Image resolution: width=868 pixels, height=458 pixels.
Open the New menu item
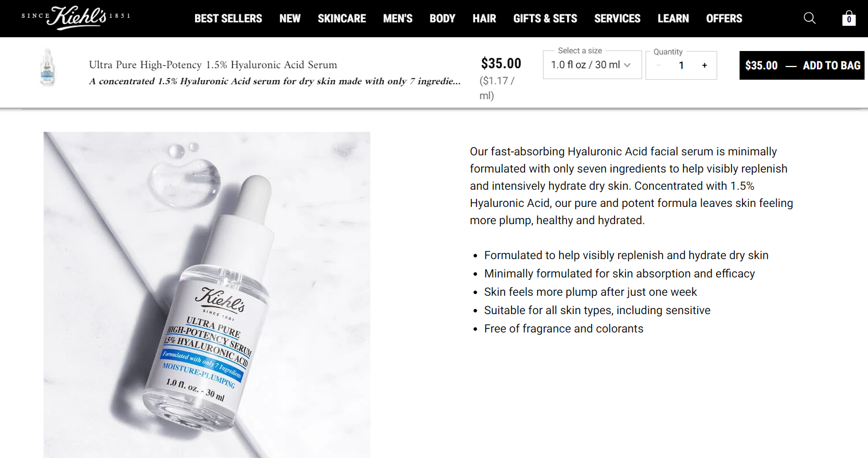click(290, 18)
